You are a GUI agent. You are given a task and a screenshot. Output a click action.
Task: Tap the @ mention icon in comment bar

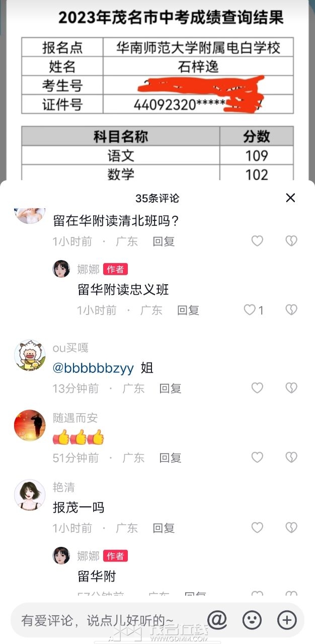(x=217, y=620)
